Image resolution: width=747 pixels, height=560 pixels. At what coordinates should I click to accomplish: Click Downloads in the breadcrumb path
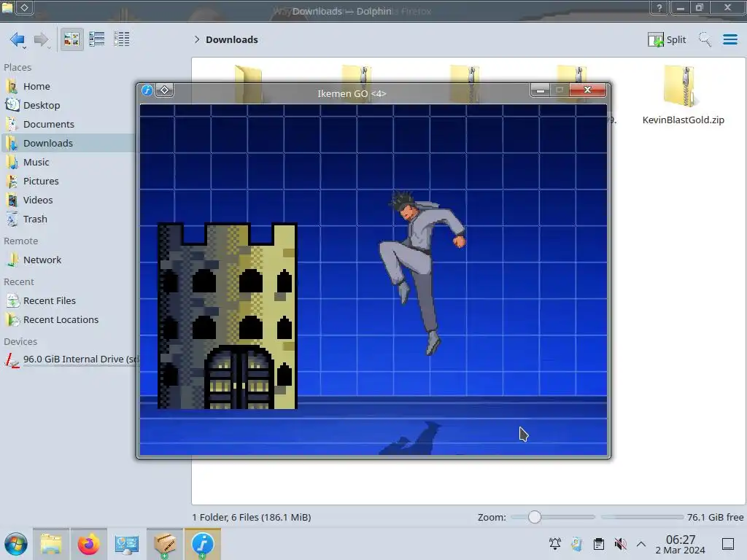[x=231, y=39]
